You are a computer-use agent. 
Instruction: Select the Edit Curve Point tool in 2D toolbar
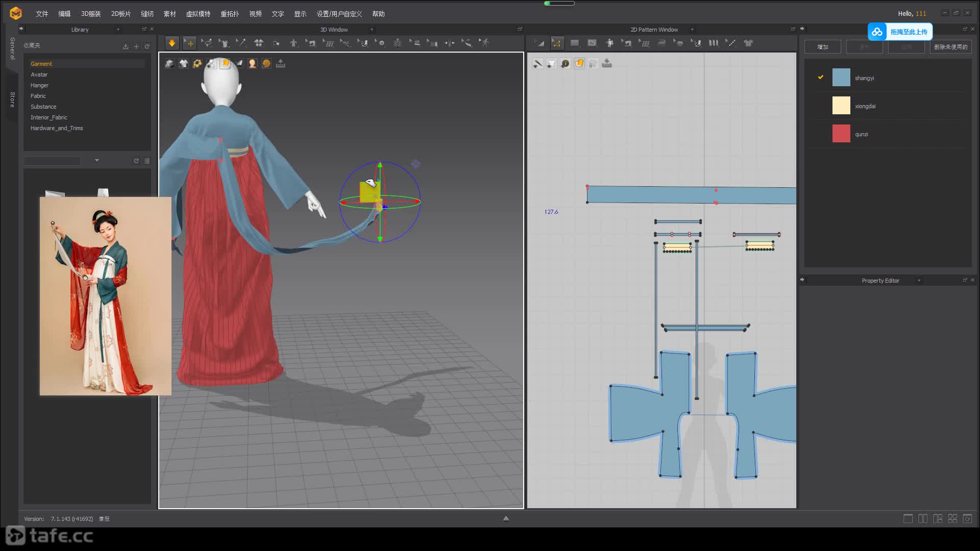click(557, 43)
